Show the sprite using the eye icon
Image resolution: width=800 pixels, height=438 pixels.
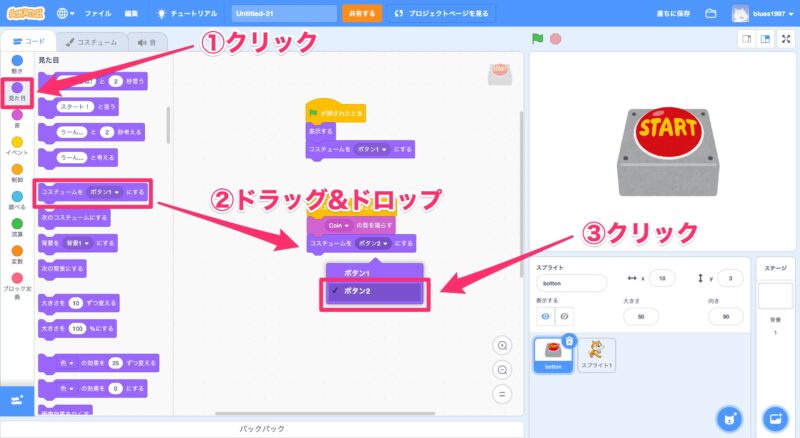click(x=545, y=315)
